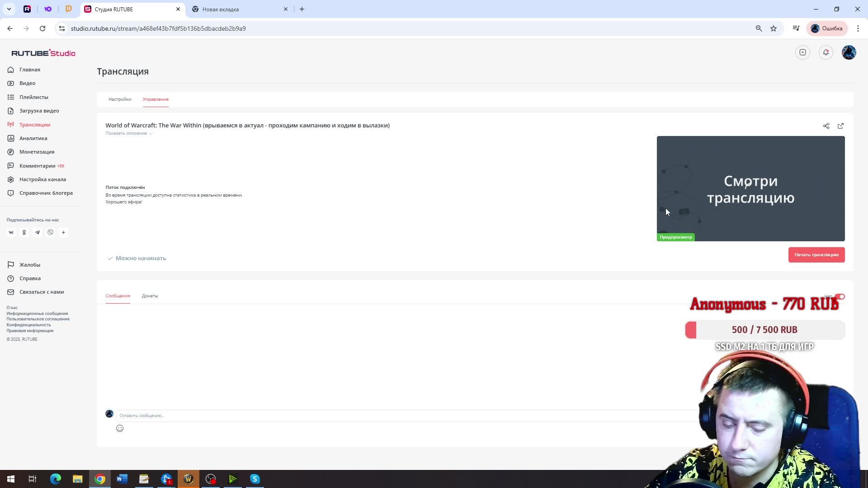Click the share icon next to stream title
This screenshot has width=868, height=488.
click(826, 126)
